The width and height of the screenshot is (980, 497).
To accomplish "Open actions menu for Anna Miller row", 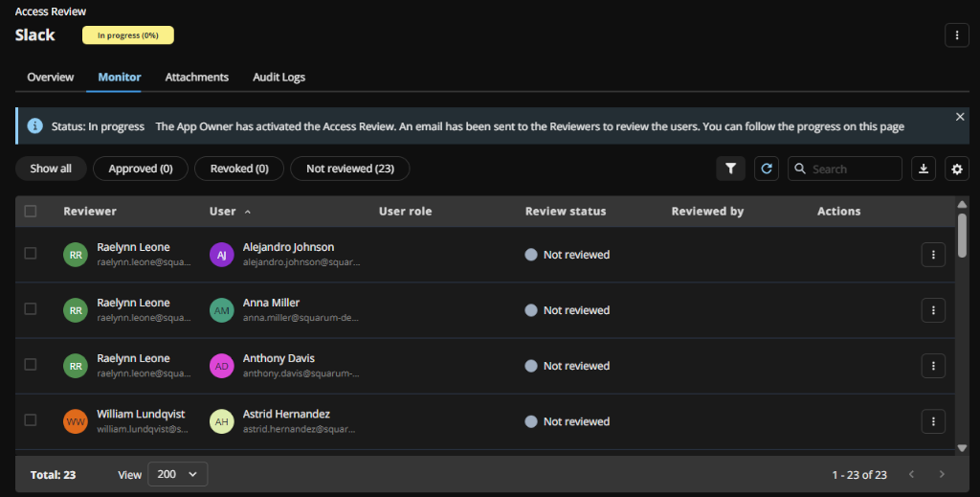I will [933, 310].
